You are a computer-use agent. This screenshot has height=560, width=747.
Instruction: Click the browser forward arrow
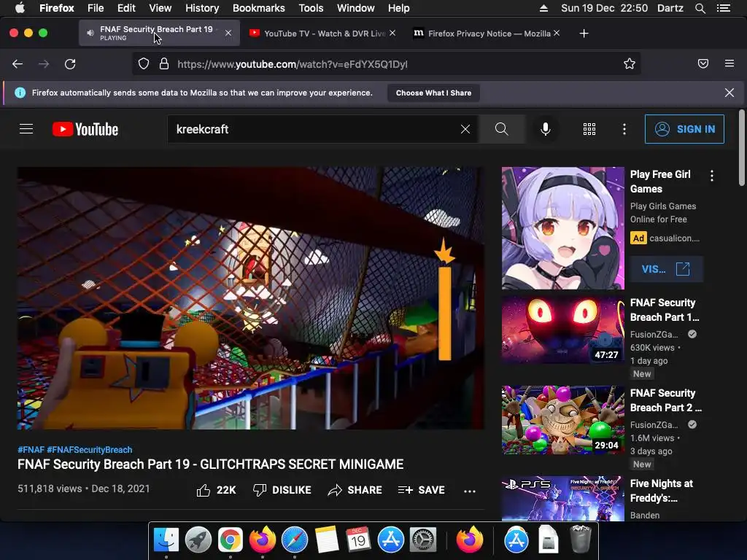(x=44, y=64)
